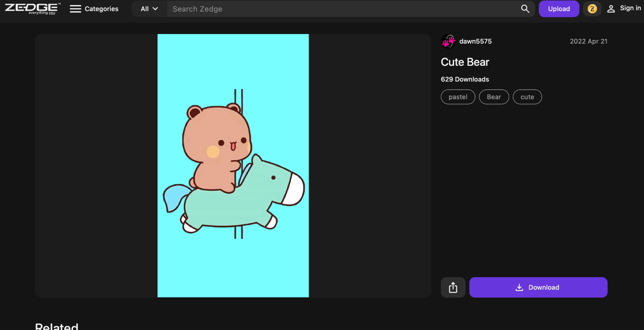This screenshot has height=330, width=644.
Task: Click the Cute Bear wallpaper preview
Action: pyautogui.click(x=233, y=165)
